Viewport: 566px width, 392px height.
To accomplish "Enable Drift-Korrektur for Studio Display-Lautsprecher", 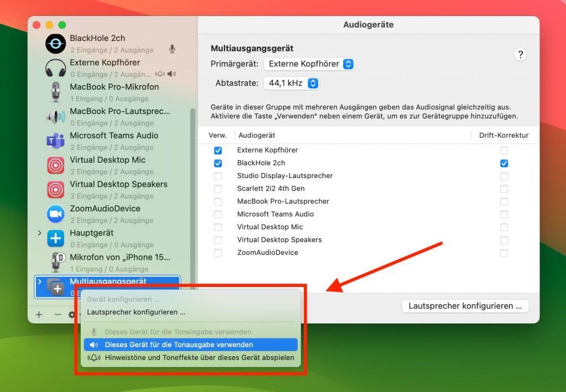I will (504, 176).
